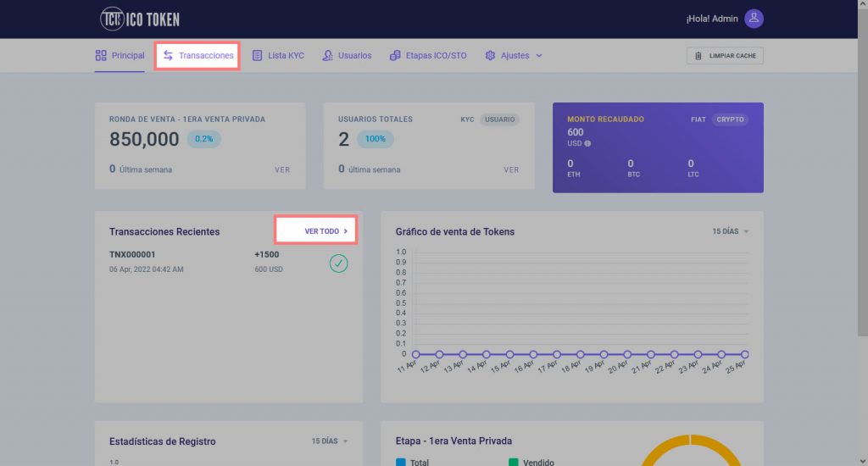Open 15 DÍAS dropdown on Estadísticas de Registro
Viewport: 868px width, 466px height.
click(330, 441)
